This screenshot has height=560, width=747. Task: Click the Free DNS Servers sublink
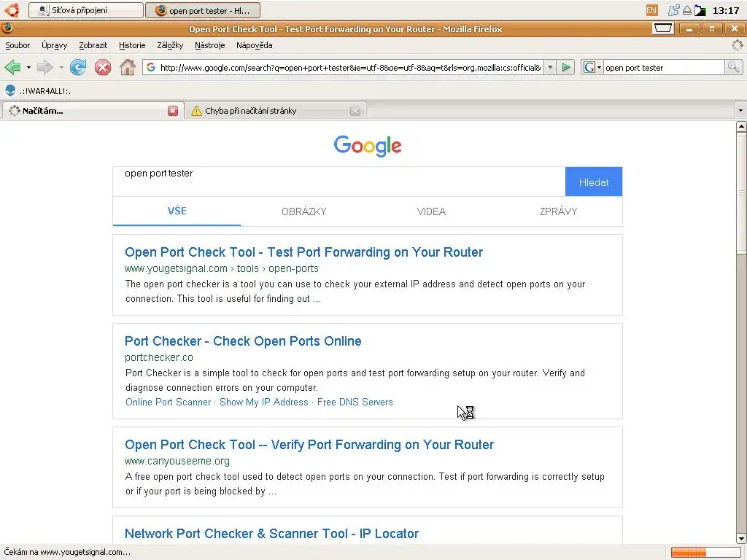coord(355,402)
